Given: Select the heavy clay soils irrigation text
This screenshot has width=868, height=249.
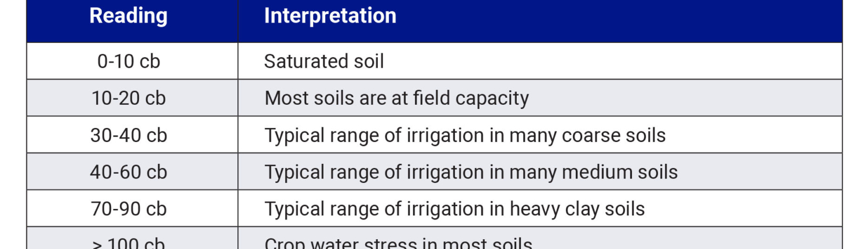Looking at the screenshot, I should pos(454,208).
